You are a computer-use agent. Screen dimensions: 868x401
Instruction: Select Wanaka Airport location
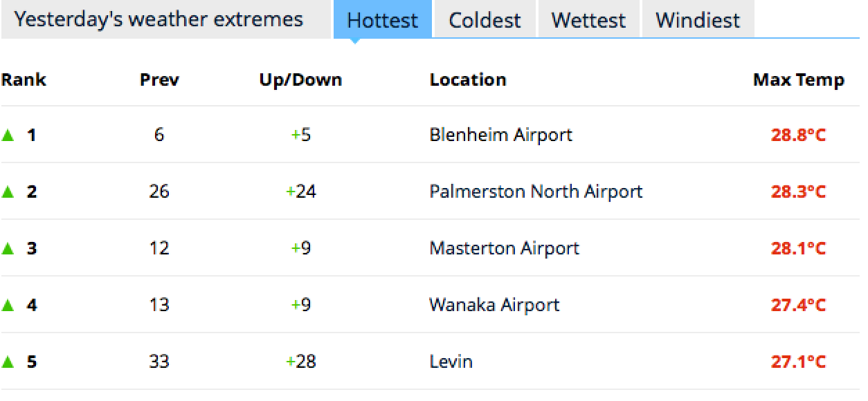point(494,304)
